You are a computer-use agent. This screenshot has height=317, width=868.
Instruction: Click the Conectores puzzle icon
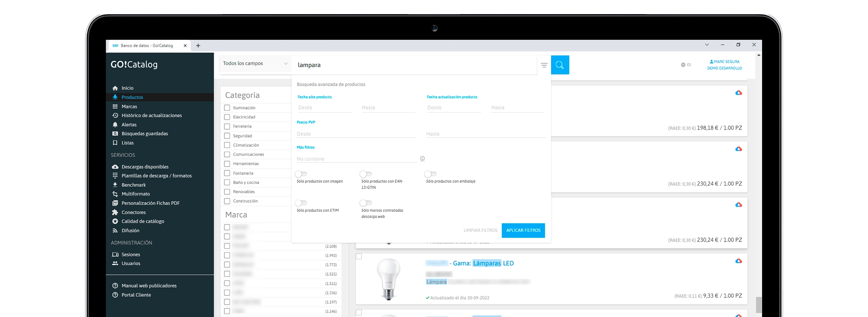tap(115, 212)
